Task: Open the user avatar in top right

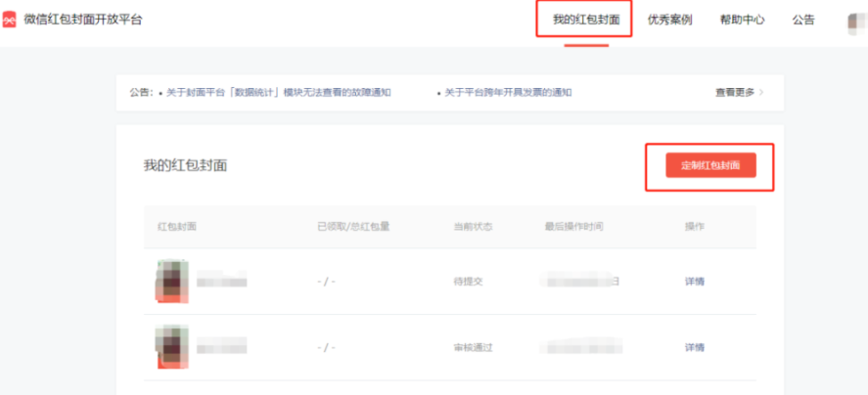Action: 856,22
